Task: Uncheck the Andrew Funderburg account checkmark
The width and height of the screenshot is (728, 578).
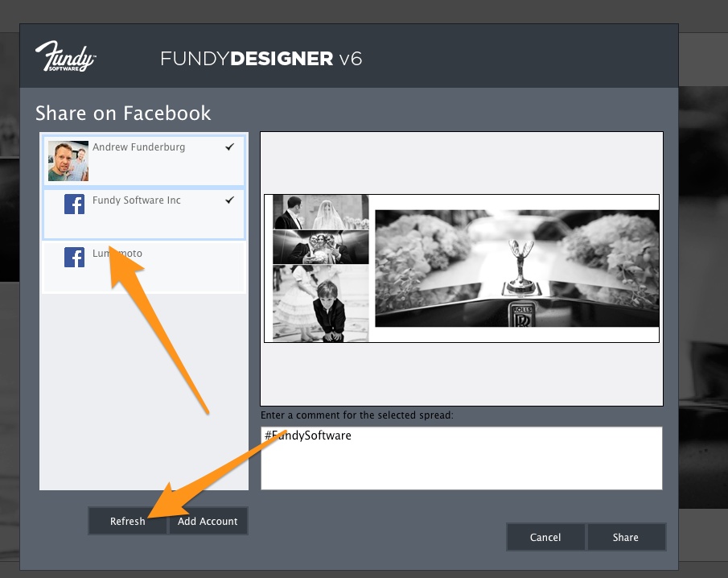Action: (229, 147)
